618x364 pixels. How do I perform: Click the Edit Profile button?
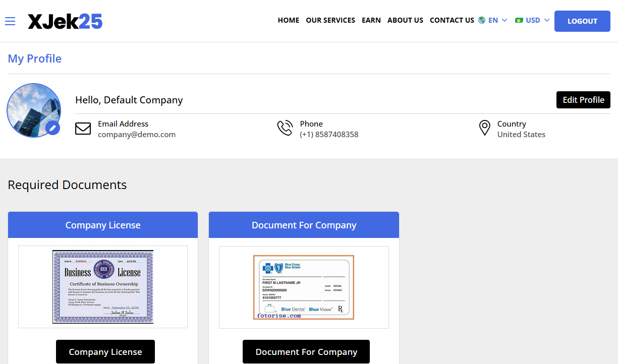583,100
